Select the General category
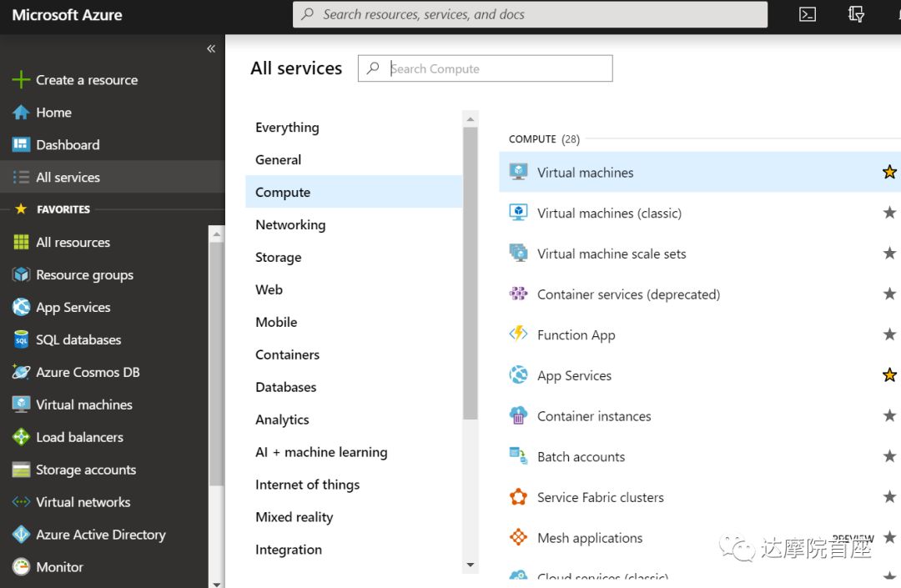 point(354,159)
